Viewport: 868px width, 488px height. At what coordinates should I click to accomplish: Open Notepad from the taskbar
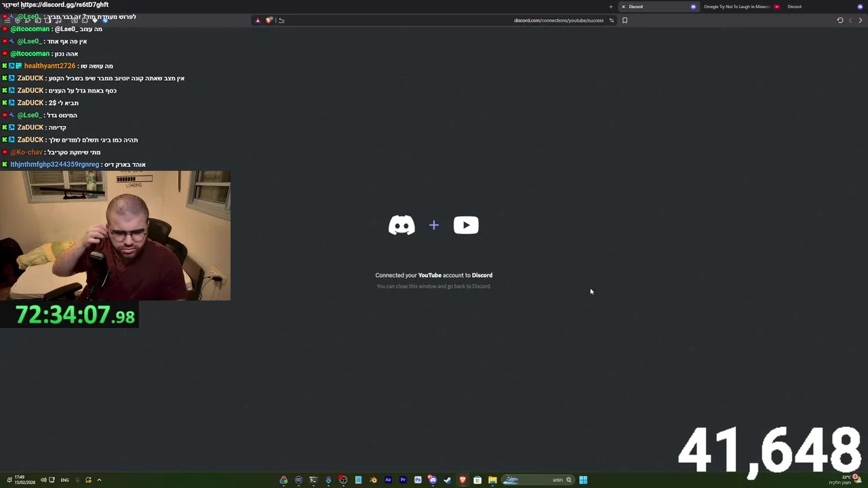tap(358, 480)
